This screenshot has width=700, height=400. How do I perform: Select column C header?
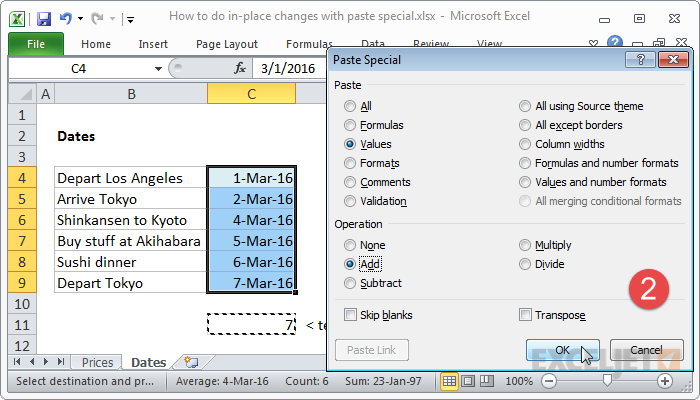click(251, 94)
